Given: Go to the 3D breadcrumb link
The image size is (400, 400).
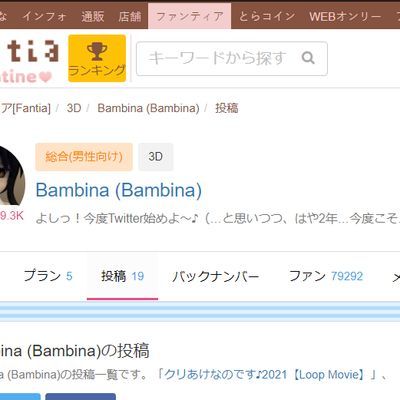Looking at the screenshot, I should tap(74, 108).
